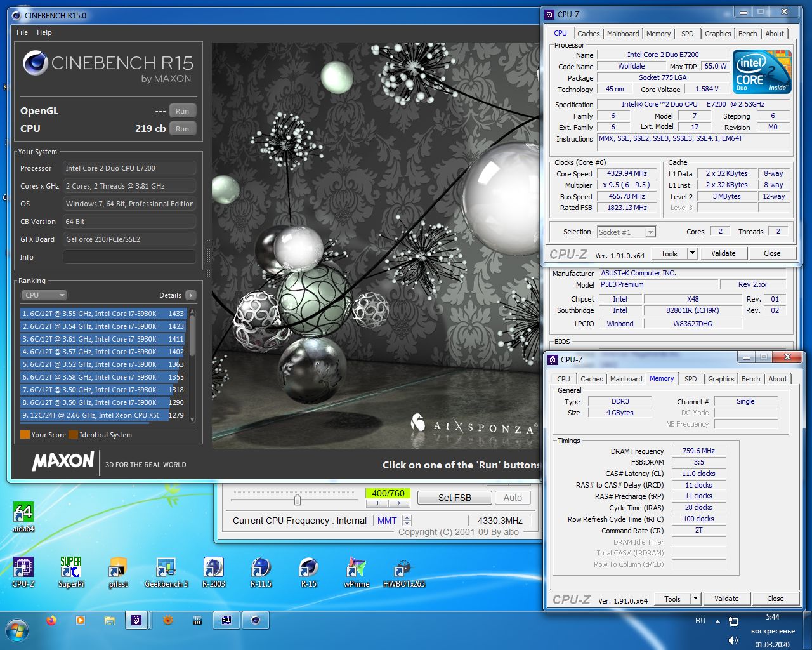Open the volume control in system tray

(x=733, y=640)
